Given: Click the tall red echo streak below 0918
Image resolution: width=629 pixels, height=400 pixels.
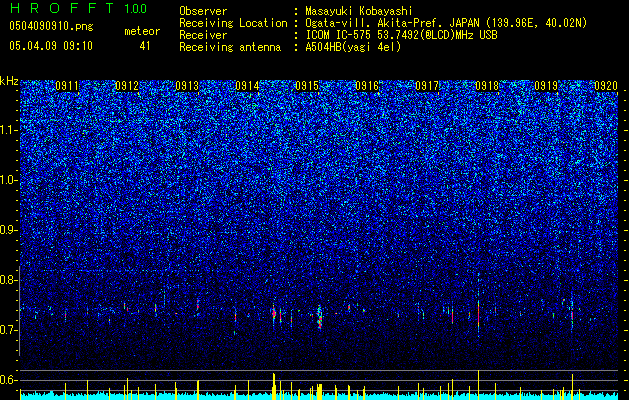Looking at the screenshot, I should pyautogui.click(x=479, y=313).
